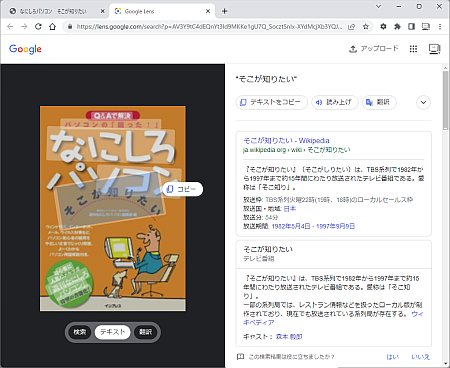The width and height of the screenshot is (450, 368).
Task: Open the そこが知りたい - Wikipedia result link
Action: [286, 140]
